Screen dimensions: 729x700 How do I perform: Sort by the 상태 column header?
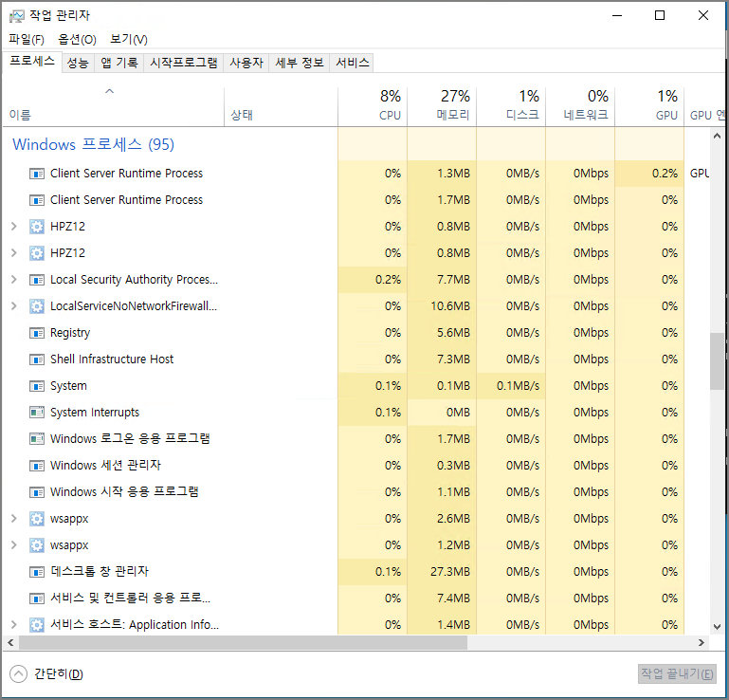(x=281, y=108)
